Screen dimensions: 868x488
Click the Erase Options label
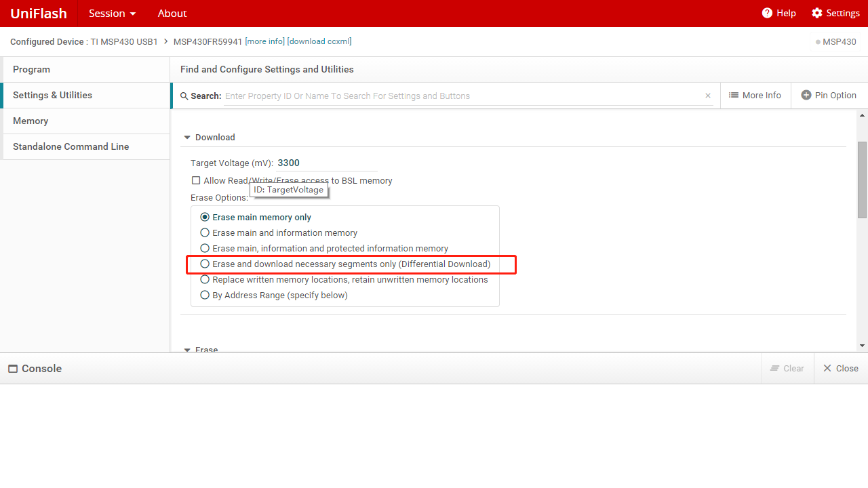(219, 197)
